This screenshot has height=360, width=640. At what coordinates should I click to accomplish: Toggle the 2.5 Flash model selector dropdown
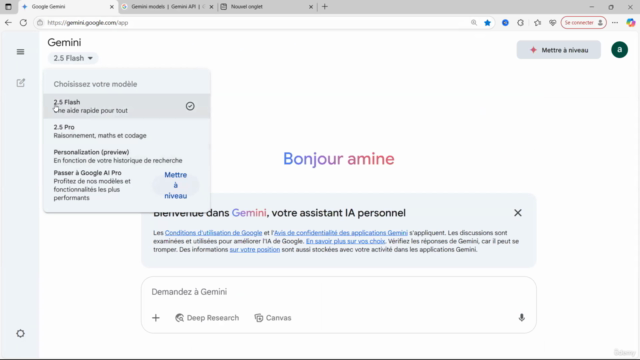tap(73, 58)
